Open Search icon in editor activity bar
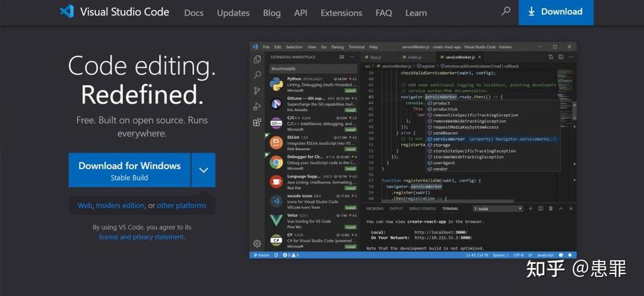Image resolution: width=644 pixels, height=296 pixels. tap(257, 75)
